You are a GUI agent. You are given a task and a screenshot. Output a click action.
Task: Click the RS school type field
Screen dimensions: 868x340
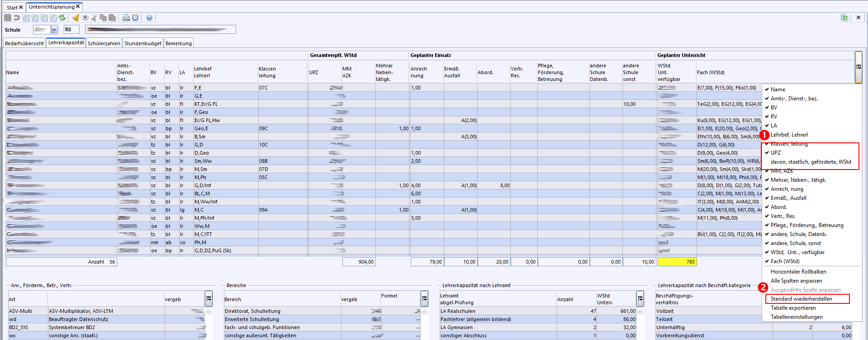click(x=71, y=29)
